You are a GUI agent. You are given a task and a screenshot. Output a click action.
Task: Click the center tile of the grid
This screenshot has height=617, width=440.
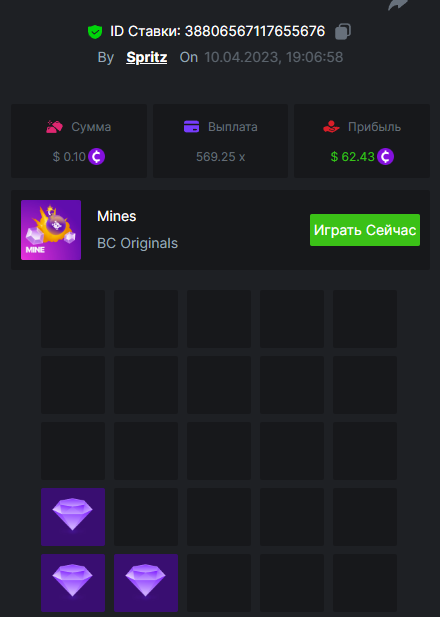pos(219,451)
